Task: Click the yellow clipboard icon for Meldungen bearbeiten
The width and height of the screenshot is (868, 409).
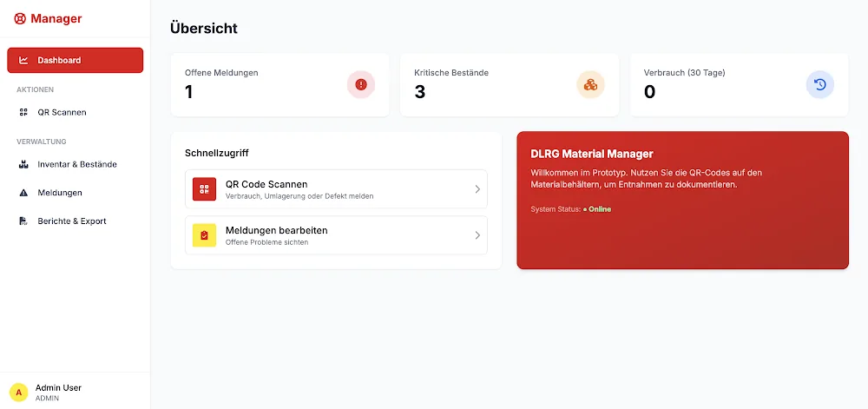Action: pos(204,235)
